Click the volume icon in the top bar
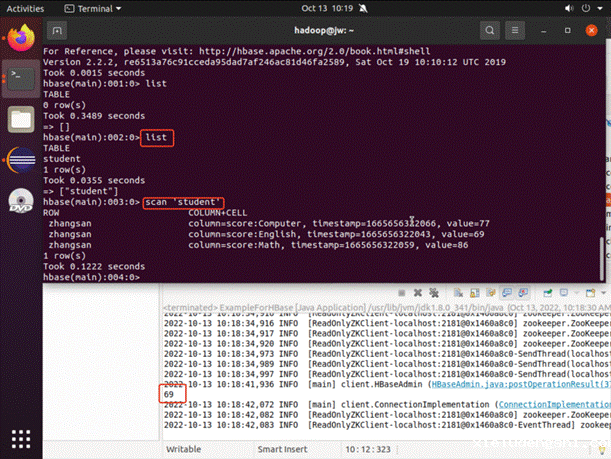 (x=568, y=7)
